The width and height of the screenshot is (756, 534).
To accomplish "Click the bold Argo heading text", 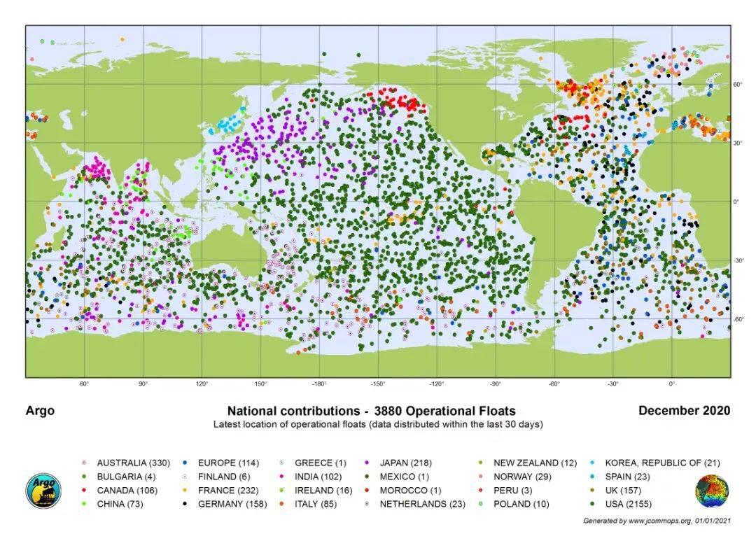I will click(40, 411).
